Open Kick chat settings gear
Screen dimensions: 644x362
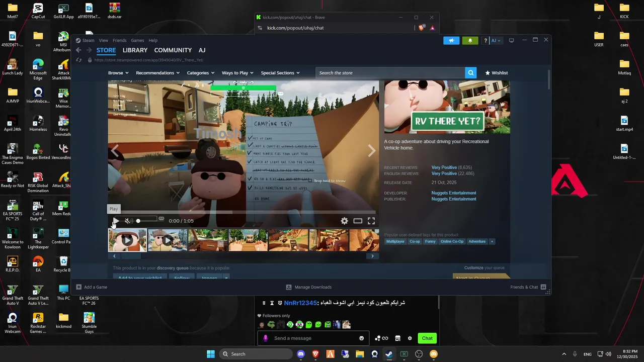click(410, 338)
